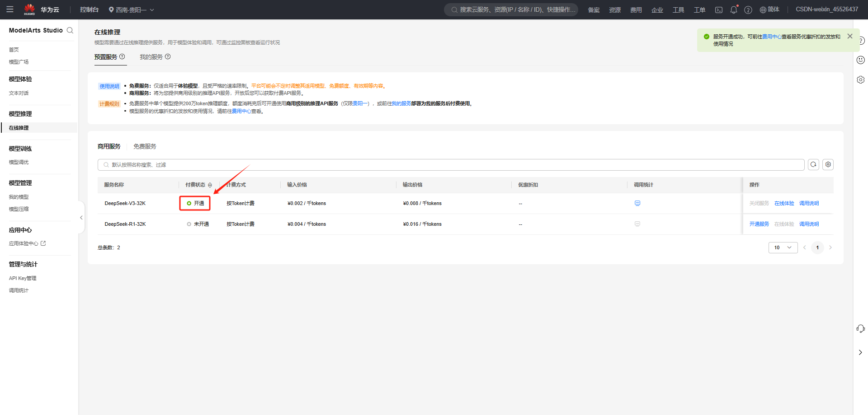Open 我的模型 in sidebar
Screen dimensions: 868x415
pos(19,197)
